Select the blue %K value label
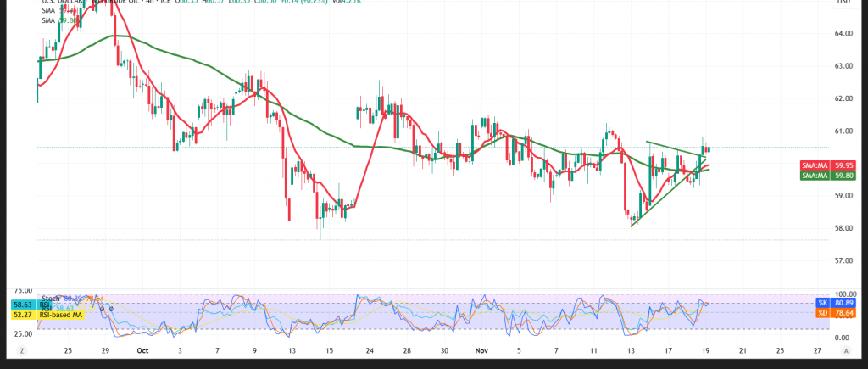 pos(820,303)
